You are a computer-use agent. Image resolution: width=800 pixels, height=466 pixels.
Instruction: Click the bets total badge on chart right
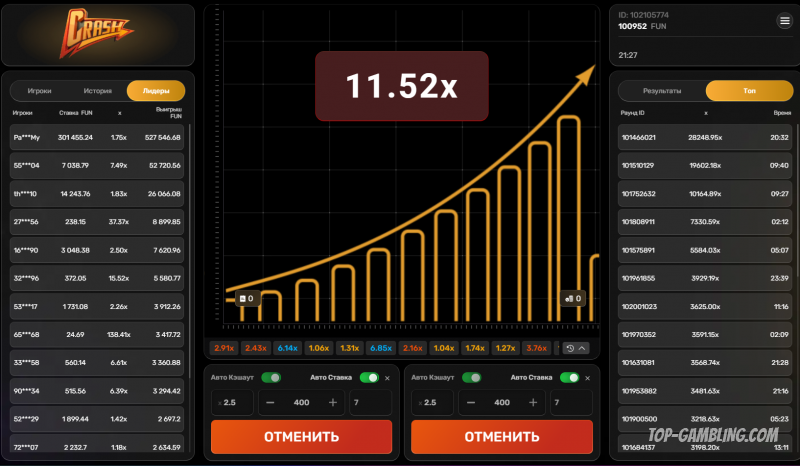[x=572, y=298]
